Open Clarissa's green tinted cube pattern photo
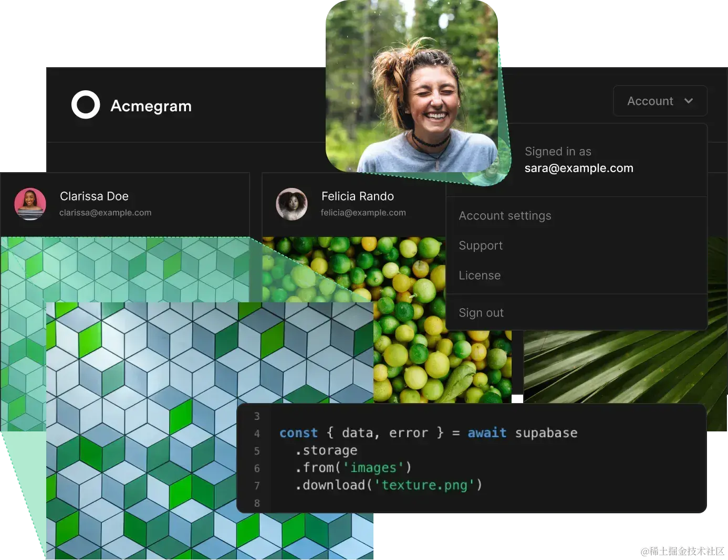Image resolution: width=728 pixels, height=560 pixels. coord(125,269)
